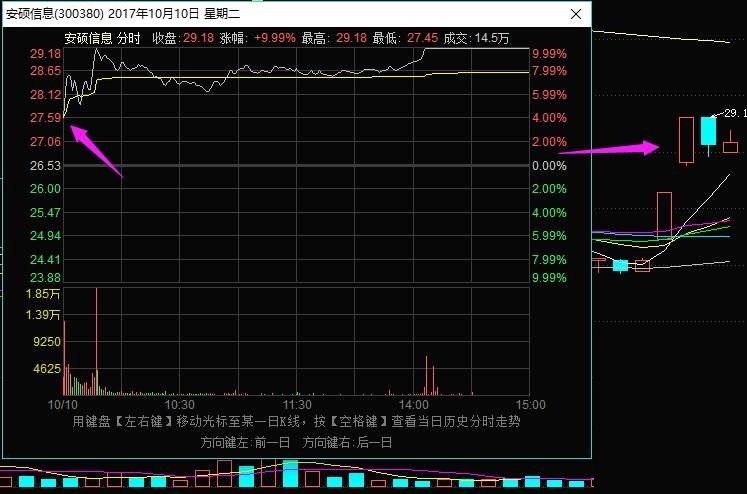Click the large hollow red candlestick beside the cyan one

click(x=685, y=140)
